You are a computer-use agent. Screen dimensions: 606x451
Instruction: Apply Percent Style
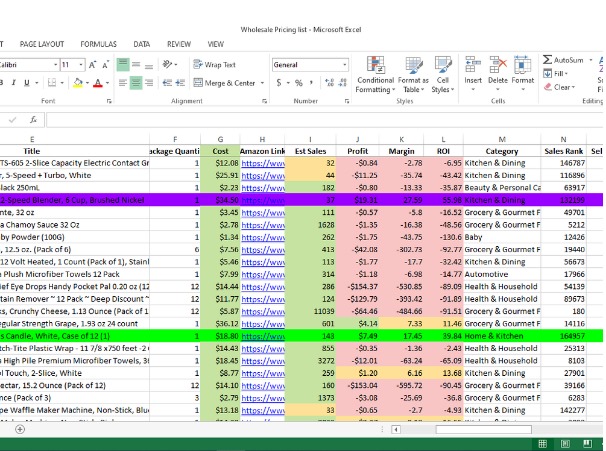299,83
